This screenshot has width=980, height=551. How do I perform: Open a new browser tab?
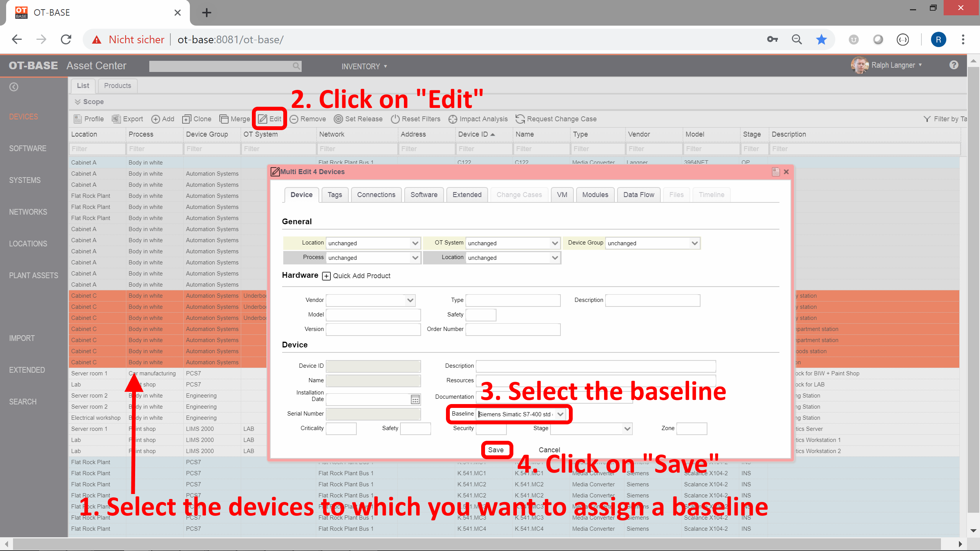click(x=207, y=13)
